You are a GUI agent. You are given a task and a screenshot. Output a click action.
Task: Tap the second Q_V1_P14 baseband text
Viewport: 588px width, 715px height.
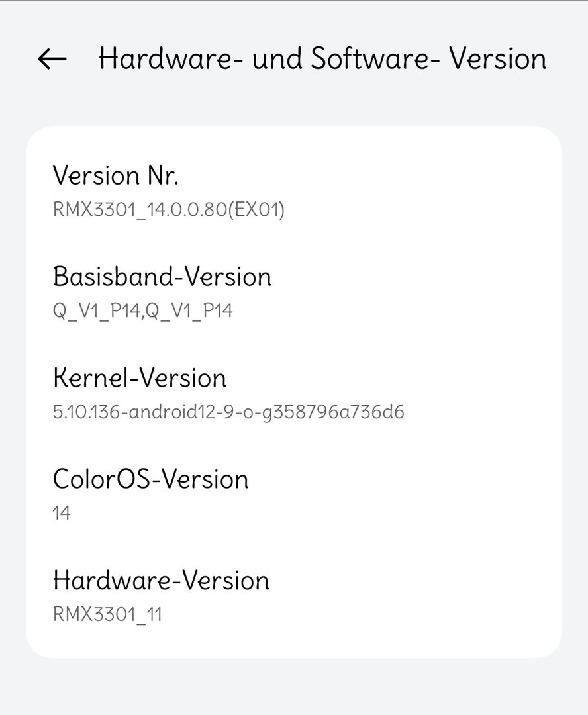[x=189, y=311]
